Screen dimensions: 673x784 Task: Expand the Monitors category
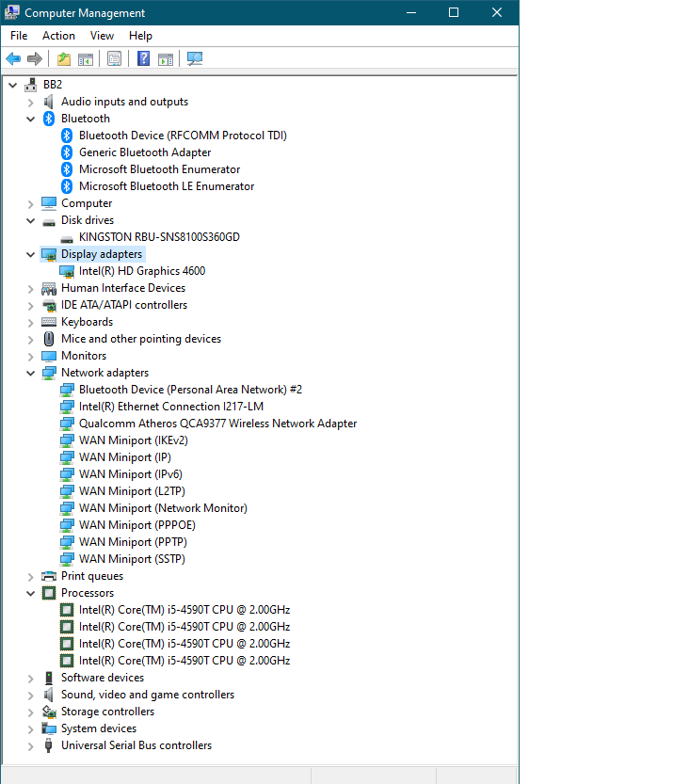30,357
